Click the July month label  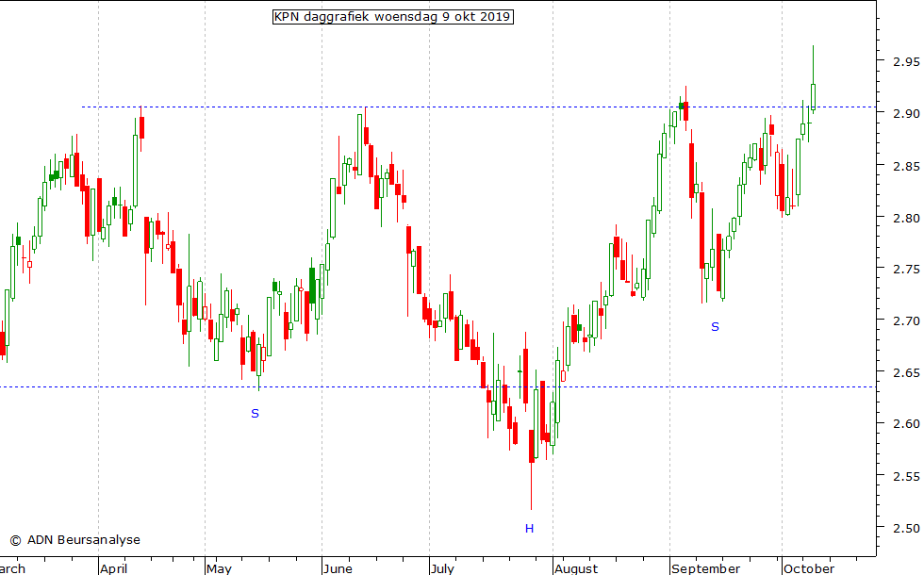pyautogui.click(x=442, y=568)
